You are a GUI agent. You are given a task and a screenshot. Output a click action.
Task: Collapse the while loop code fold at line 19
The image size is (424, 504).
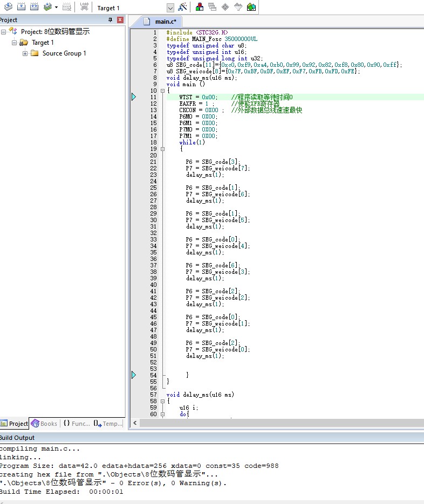pos(163,149)
